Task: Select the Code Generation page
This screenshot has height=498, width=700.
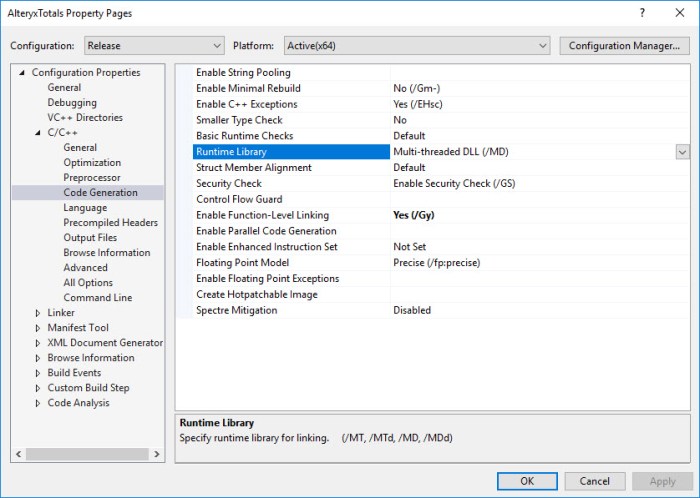Action: tap(100, 192)
